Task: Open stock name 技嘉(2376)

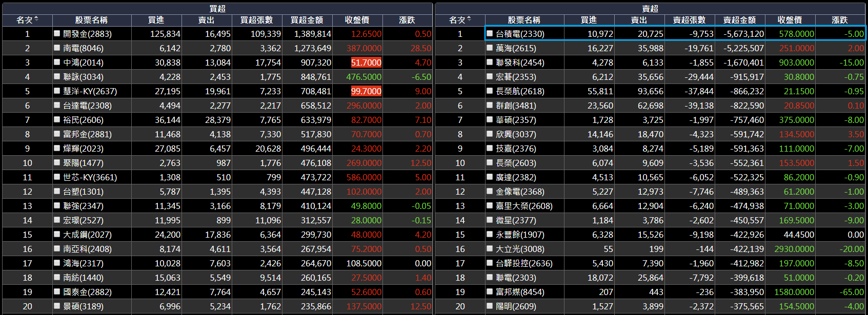Action: click(x=516, y=149)
